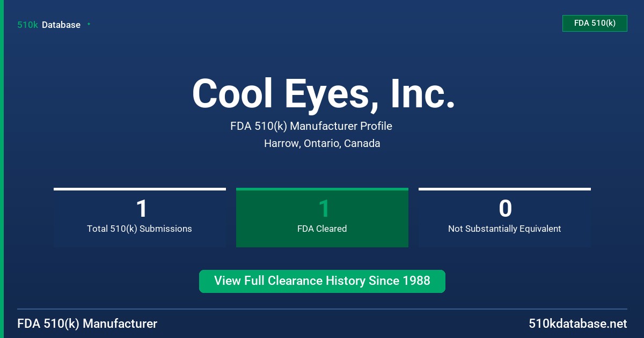The image size is (644, 338).
Task: Click the Harrow, Ontario, Canada location
Action: [322, 143]
